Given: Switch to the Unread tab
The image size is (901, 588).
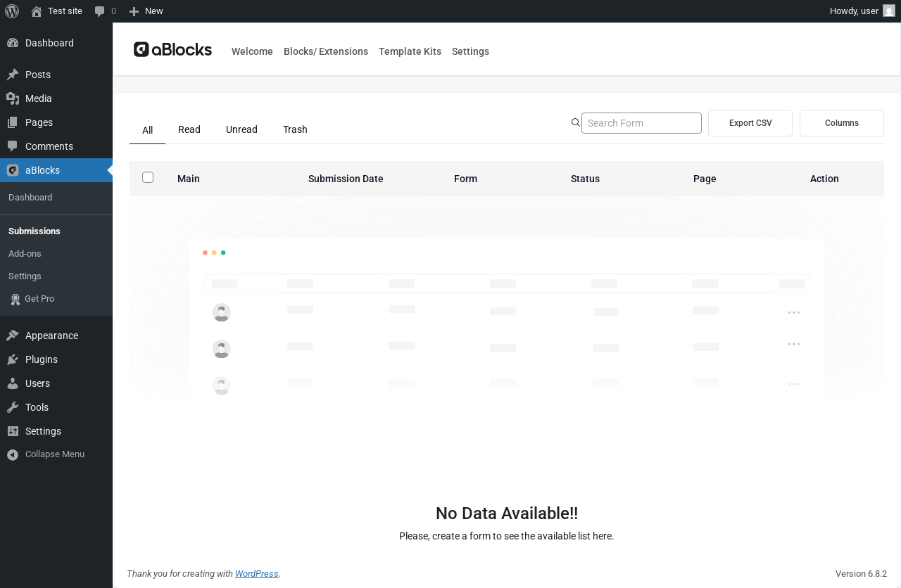Looking at the screenshot, I should (x=241, y=129).
